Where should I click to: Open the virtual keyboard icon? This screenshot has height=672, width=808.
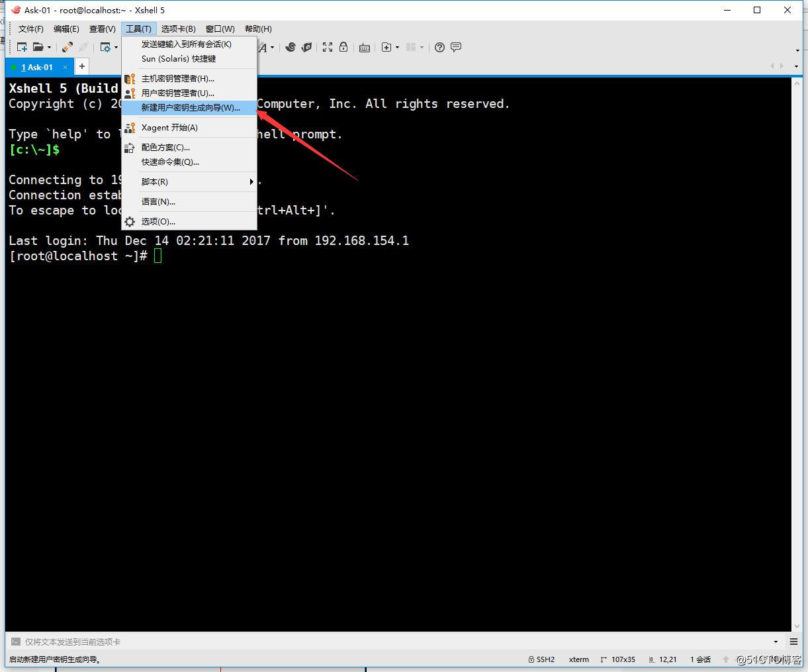(365, 47)
